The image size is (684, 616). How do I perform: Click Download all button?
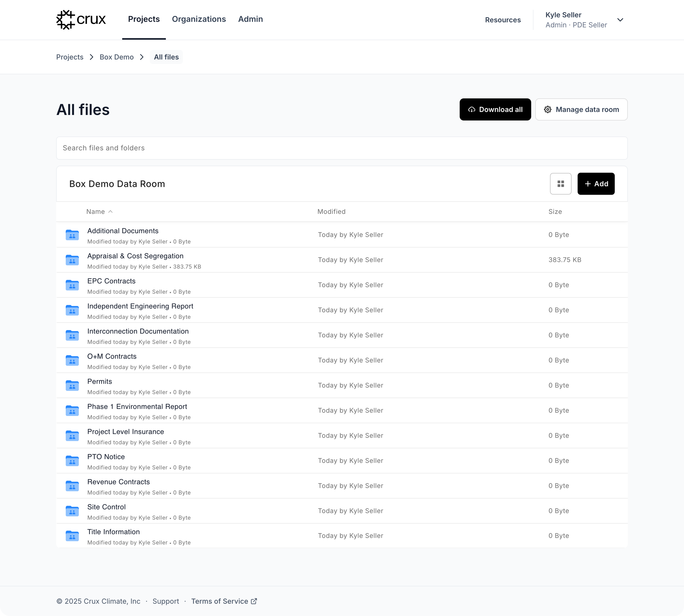(495, 109)
